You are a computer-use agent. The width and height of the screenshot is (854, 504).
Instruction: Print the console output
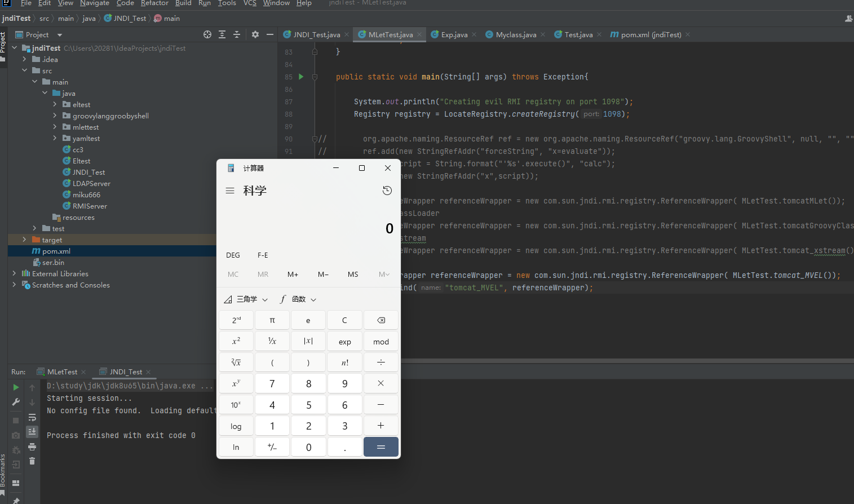32,446
